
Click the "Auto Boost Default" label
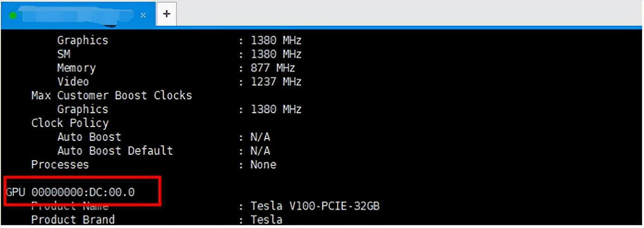click(115, 151)
